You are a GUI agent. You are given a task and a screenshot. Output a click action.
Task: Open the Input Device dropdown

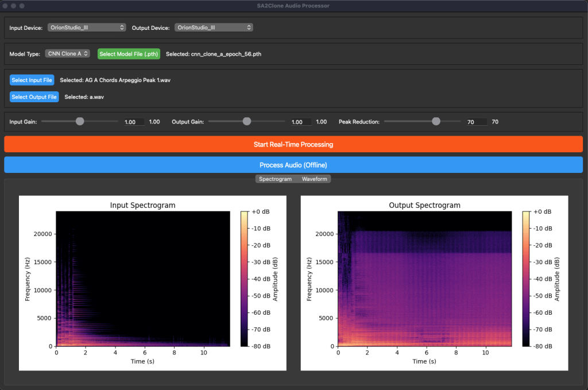pos(87,28)
